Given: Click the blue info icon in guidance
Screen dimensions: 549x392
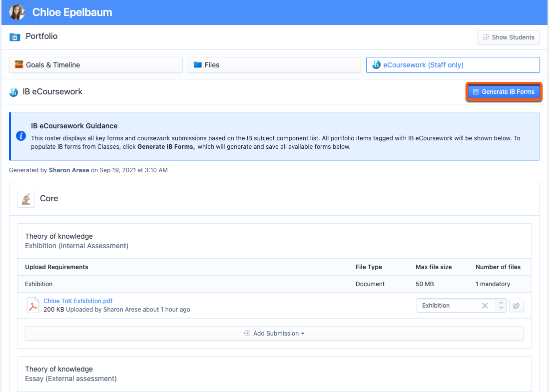Looking at the screenshot, I should 21,136.
